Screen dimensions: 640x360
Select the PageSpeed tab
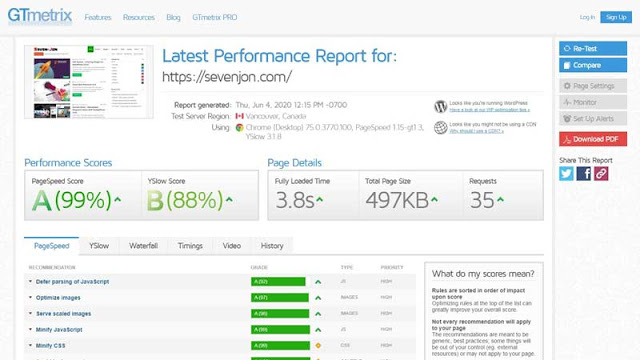pyautogui.click(x=51, y=246)
